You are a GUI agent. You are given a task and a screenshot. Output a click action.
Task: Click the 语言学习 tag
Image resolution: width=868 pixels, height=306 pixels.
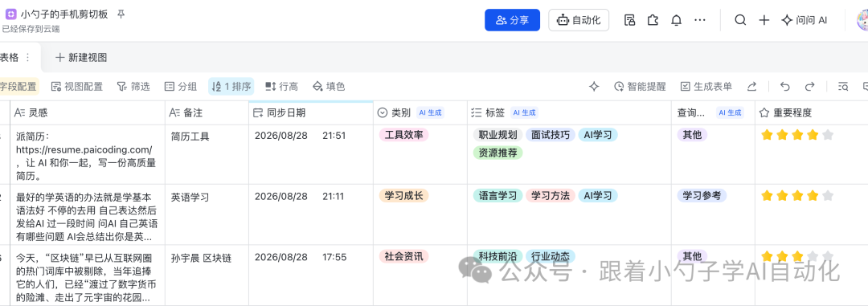pyautogui.click(x=497, y=195)
